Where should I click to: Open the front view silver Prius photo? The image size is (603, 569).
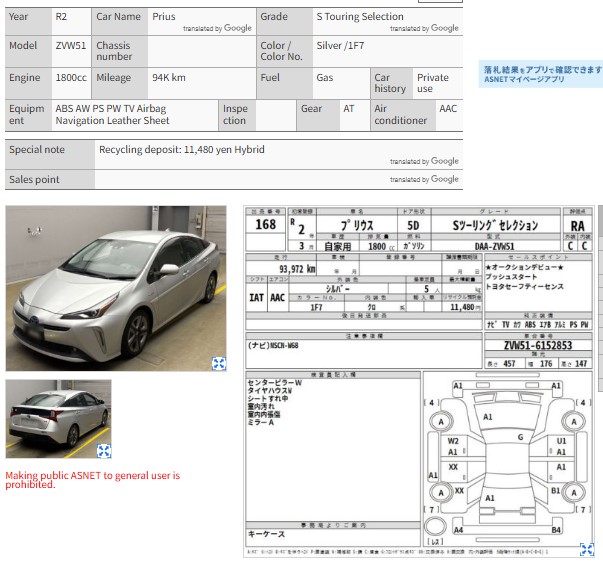[116, 288]
